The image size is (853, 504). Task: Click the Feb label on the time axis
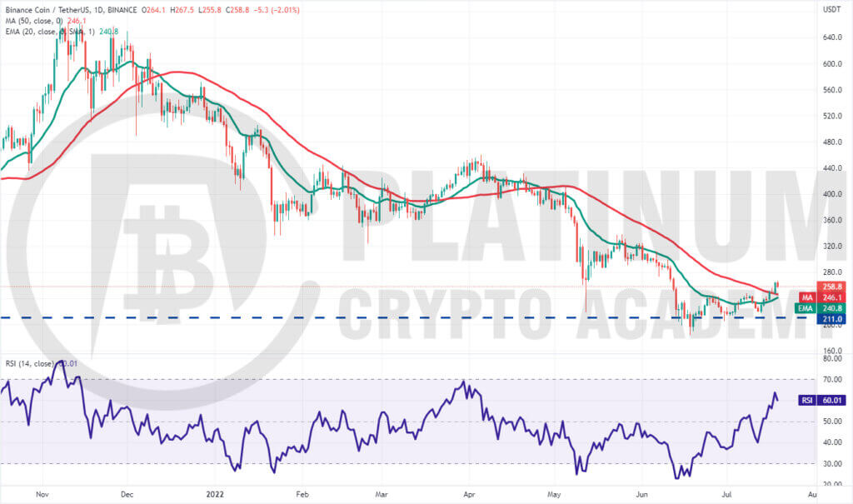pyautogui.click(x=302, y=494)
